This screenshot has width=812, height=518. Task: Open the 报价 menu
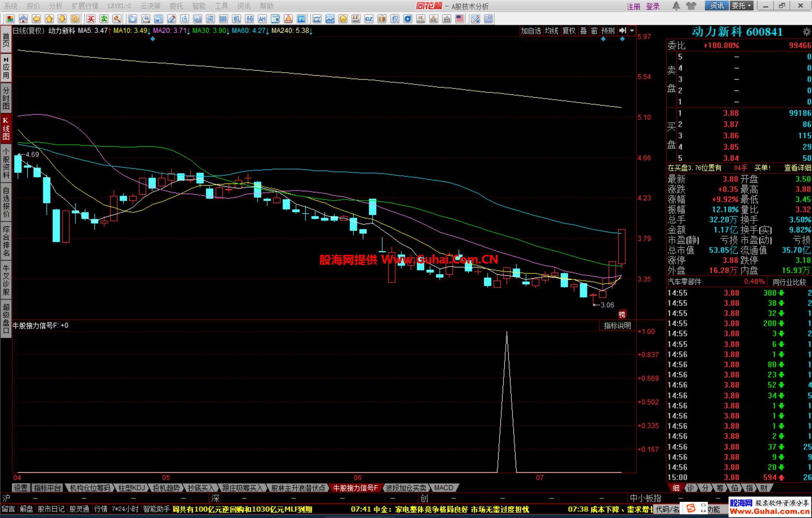(x=33, y=6)
